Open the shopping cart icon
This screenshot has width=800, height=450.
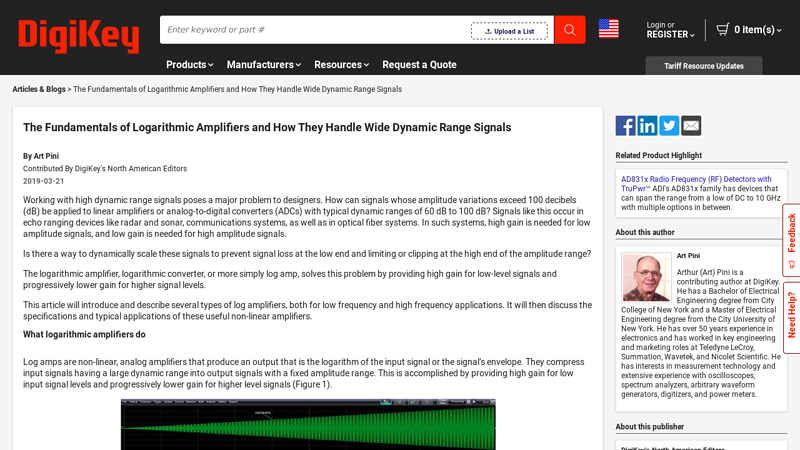click(x=722, y=30)
